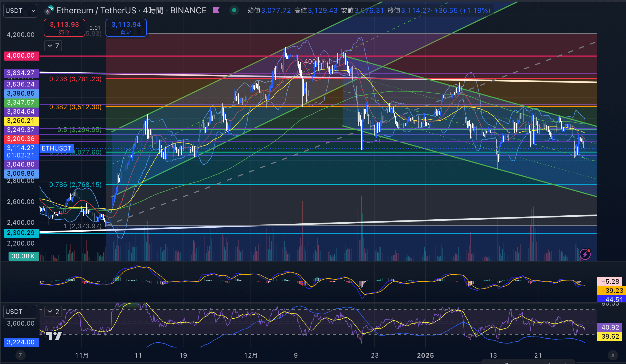Click the MACD -5.28 value label

[610, 282]
